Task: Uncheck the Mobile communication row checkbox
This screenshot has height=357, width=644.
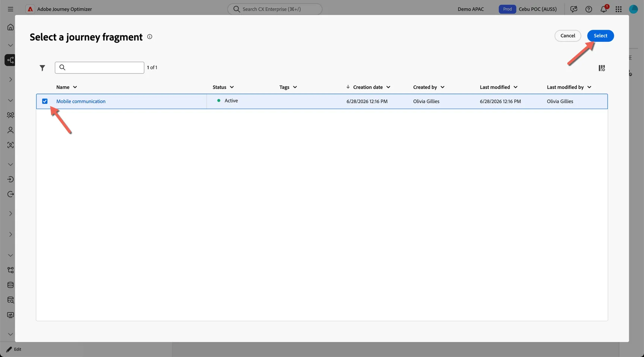Action: coord(45,101)
